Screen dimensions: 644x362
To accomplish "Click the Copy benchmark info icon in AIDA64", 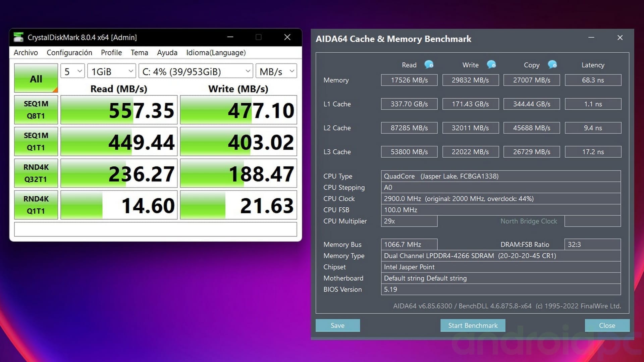I will point(552,64).
